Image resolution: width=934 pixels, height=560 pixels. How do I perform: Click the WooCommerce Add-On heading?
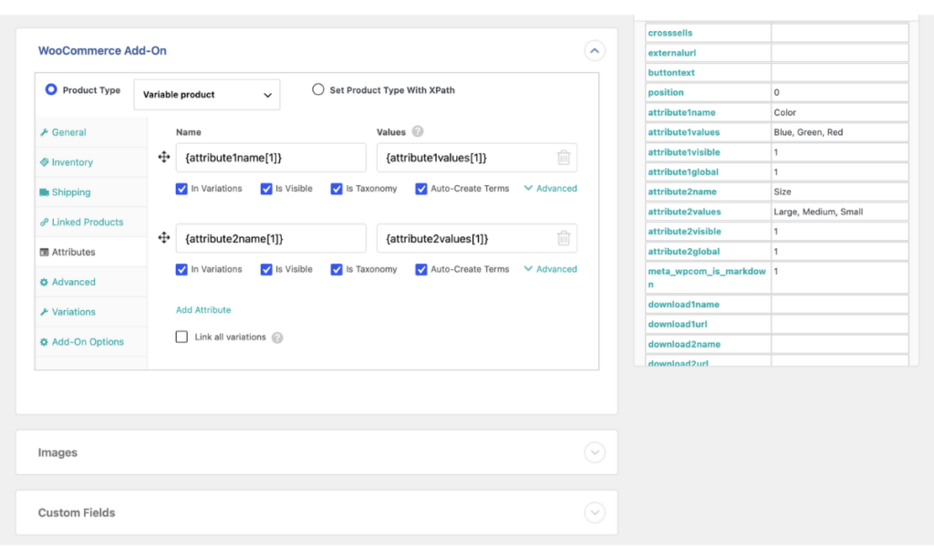click(102, 51)
